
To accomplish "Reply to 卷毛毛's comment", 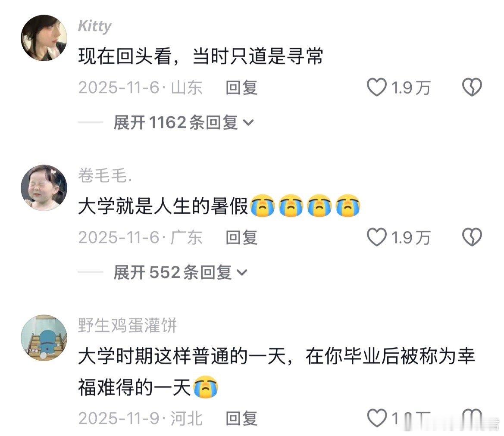I will 242,237.
